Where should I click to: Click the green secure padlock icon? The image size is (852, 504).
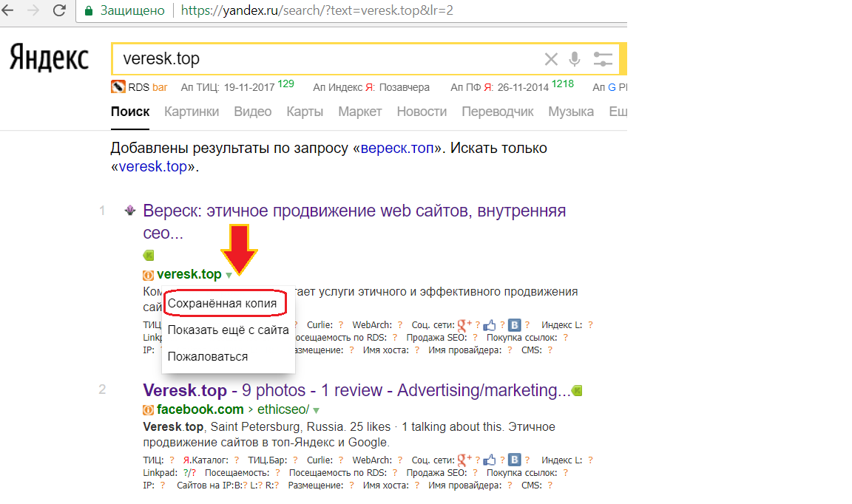point(89,11)
